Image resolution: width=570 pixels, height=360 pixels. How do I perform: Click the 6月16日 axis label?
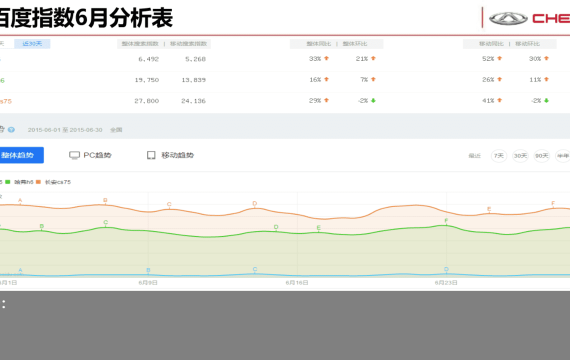point(297,283)
